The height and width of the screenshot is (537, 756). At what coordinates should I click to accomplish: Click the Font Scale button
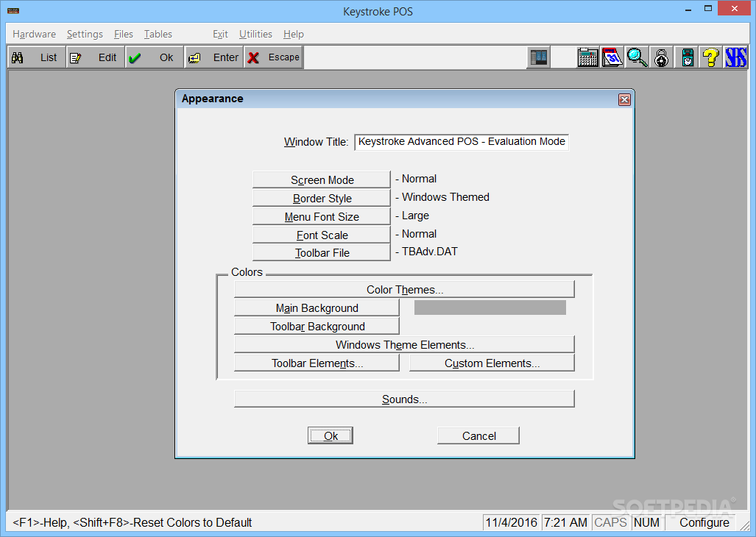tap(322, 235)
